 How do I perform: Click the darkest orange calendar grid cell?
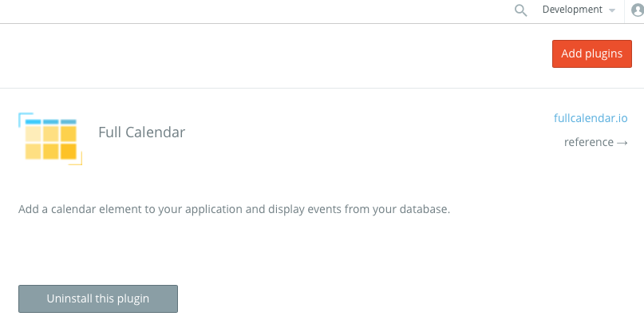pos(69,152)
